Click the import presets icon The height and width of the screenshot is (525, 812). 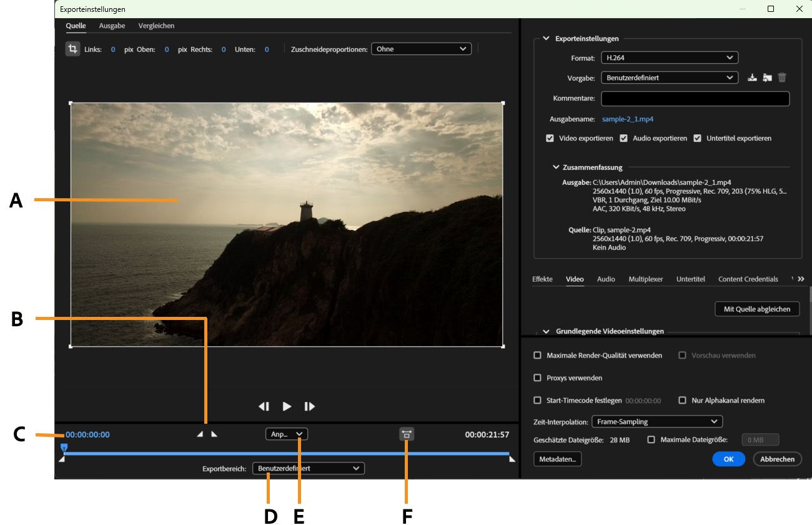[x=767, y=78]
